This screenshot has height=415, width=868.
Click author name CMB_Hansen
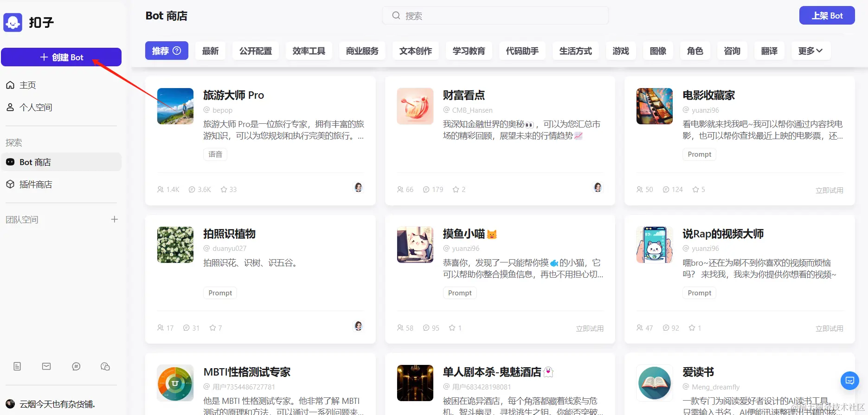point(472,110)
